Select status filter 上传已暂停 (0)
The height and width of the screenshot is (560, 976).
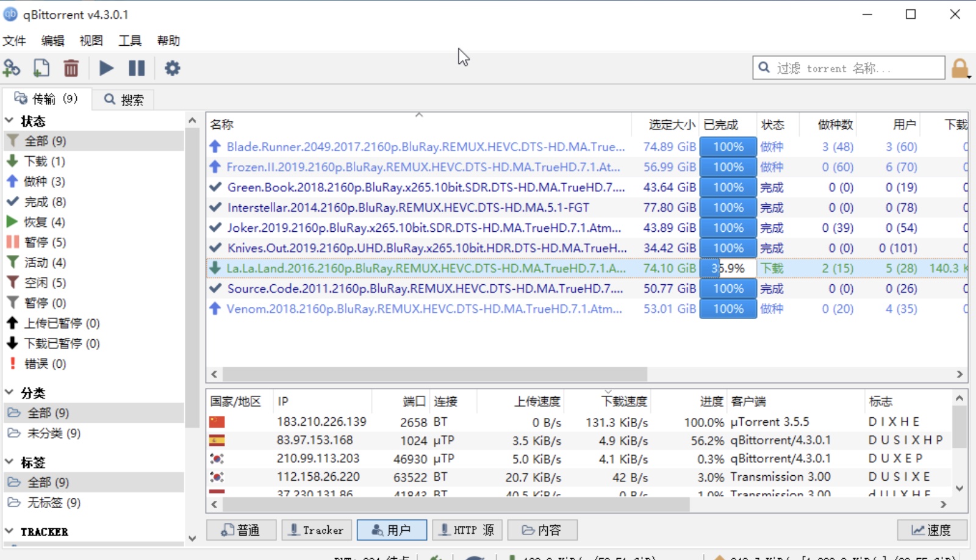(x=94, y=323)
